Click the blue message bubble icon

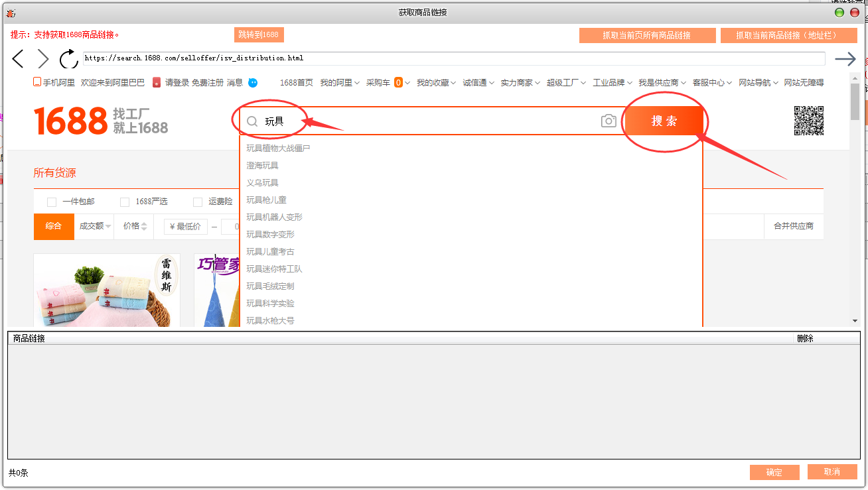coord(253,83)
